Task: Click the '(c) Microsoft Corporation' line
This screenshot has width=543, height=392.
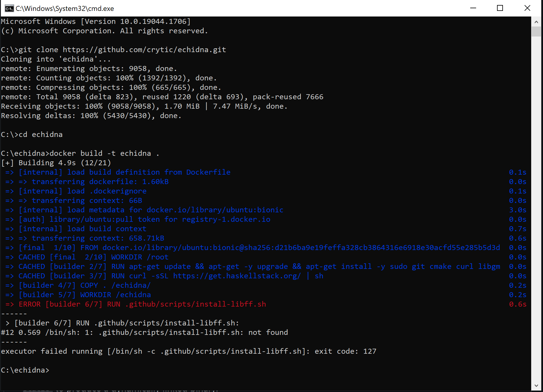Action: (105, 31)
